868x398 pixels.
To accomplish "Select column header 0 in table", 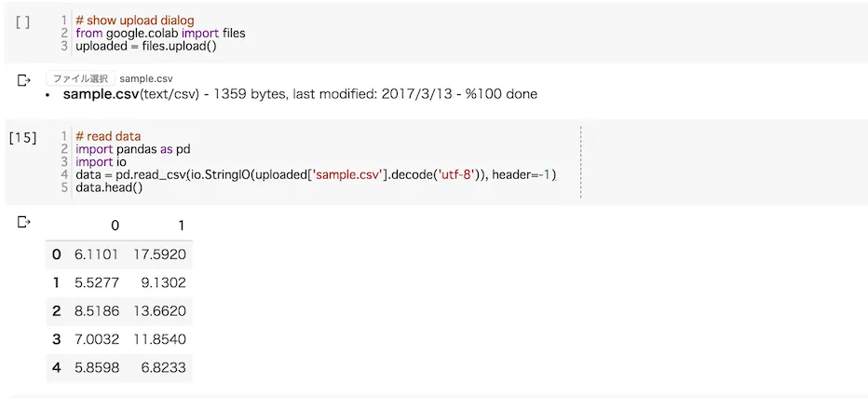I will [115, 226].
